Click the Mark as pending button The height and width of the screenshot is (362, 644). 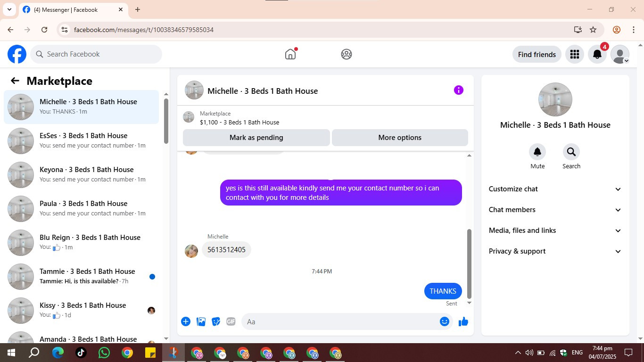(x=256, y=138)
